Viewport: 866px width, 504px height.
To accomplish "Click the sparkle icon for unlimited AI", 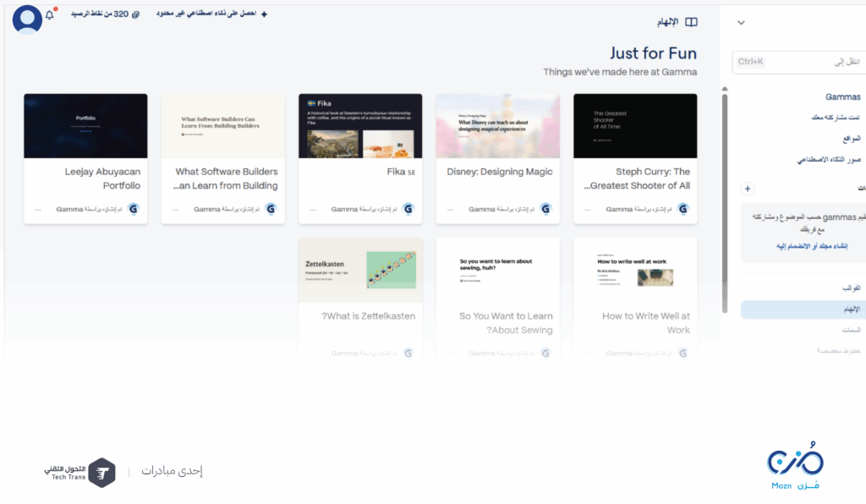I will click(x=264, y=14).
